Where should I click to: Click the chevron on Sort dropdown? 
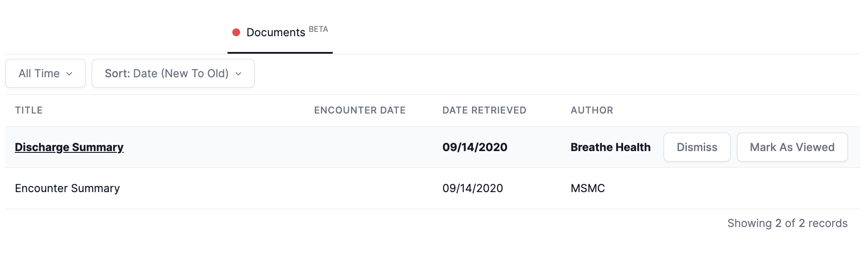click(238, 74)
